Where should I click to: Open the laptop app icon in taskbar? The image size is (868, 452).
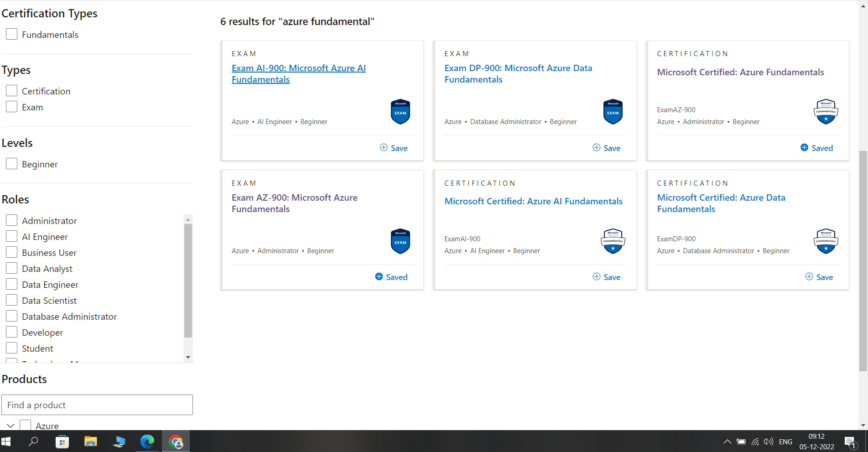coord(119,442)
